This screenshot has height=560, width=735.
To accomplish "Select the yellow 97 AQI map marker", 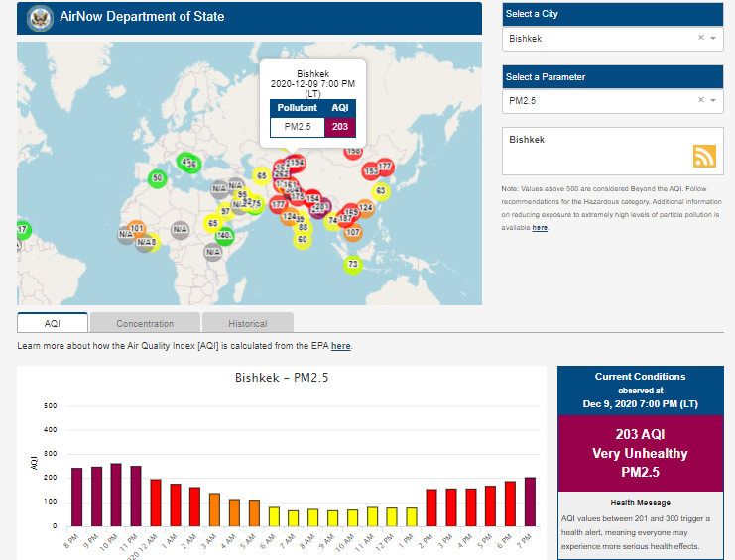I will (225, 211).
